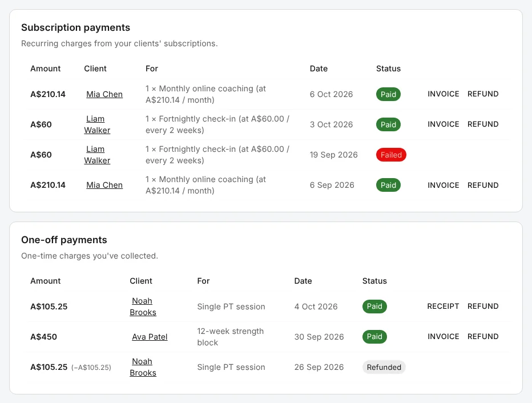
Task: Click 'A$210.14' amount on 6 Sep row
Action: [48, 185]
